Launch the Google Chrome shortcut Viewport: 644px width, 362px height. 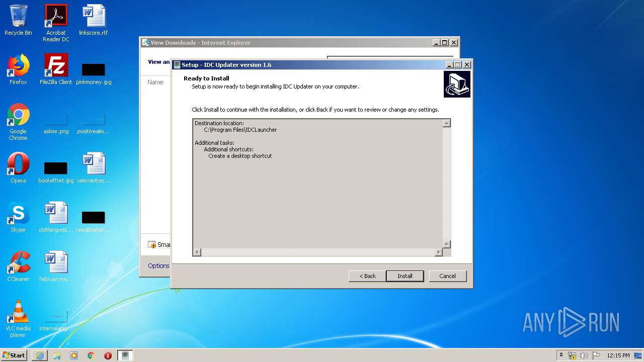coord(18,122)
